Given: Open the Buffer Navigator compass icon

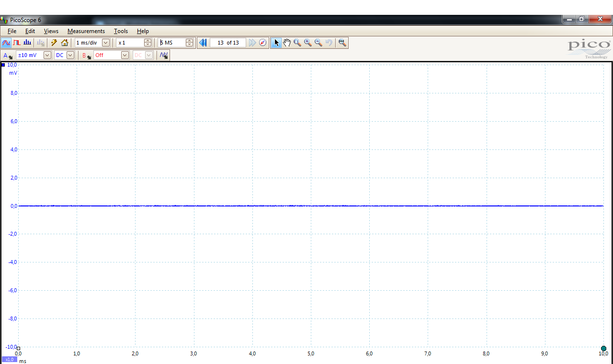Looking at the screenshot, I should pos(263,43).
